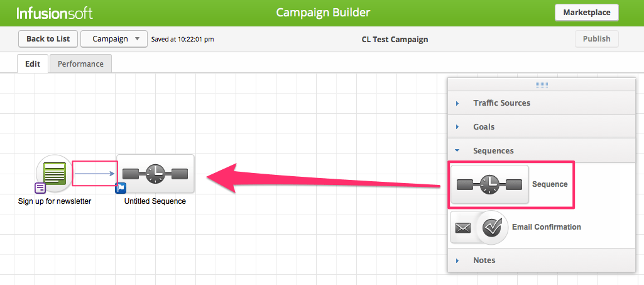Click the purple note badge on web form goal
This screenshot has width=644, height=285.
point(40,188)
